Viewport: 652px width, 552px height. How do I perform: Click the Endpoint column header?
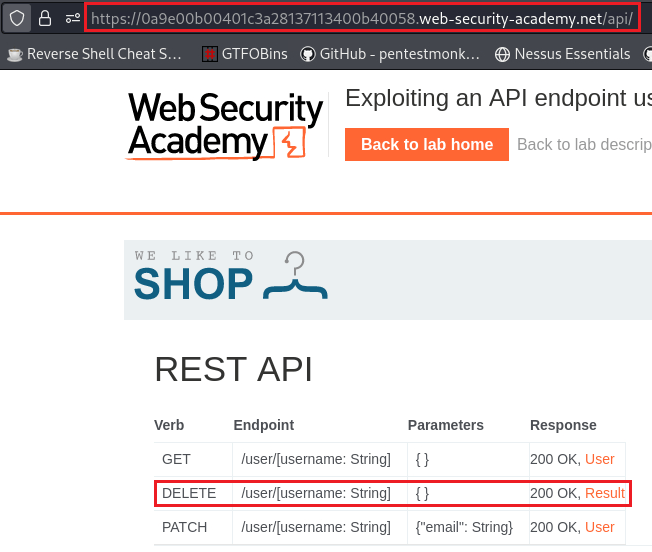point(264,425)
